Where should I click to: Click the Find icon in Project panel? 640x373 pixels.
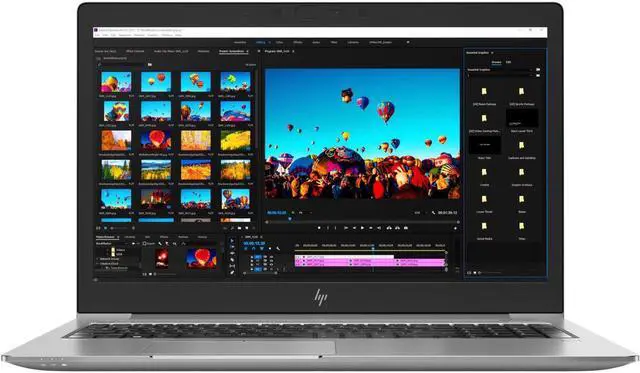[233, 228]
